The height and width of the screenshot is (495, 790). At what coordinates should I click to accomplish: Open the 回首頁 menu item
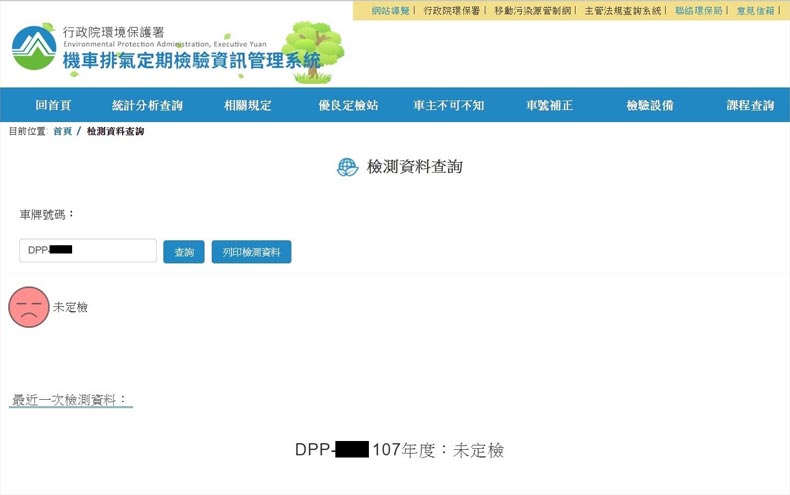click(x=53, y=105)
